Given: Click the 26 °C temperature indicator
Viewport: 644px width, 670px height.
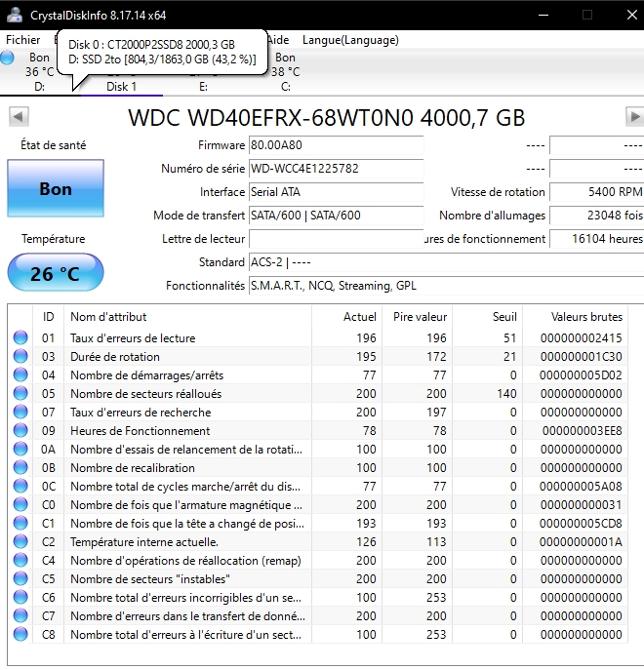Looking at the screenshot, I should coord(56,273).
